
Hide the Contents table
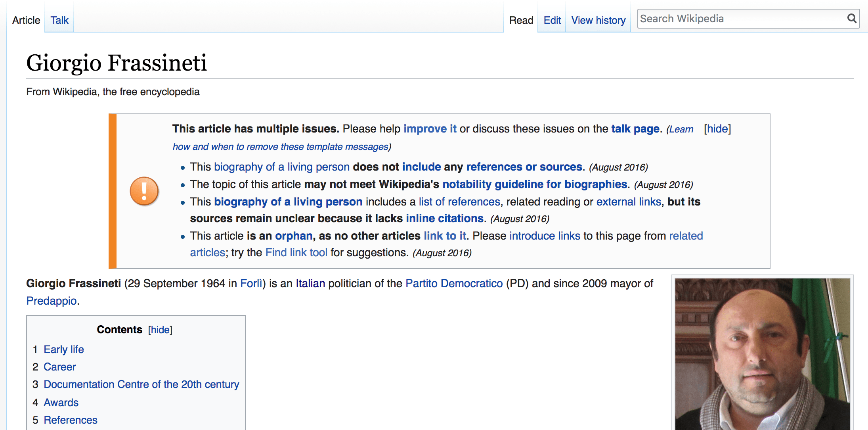point(160,330)
